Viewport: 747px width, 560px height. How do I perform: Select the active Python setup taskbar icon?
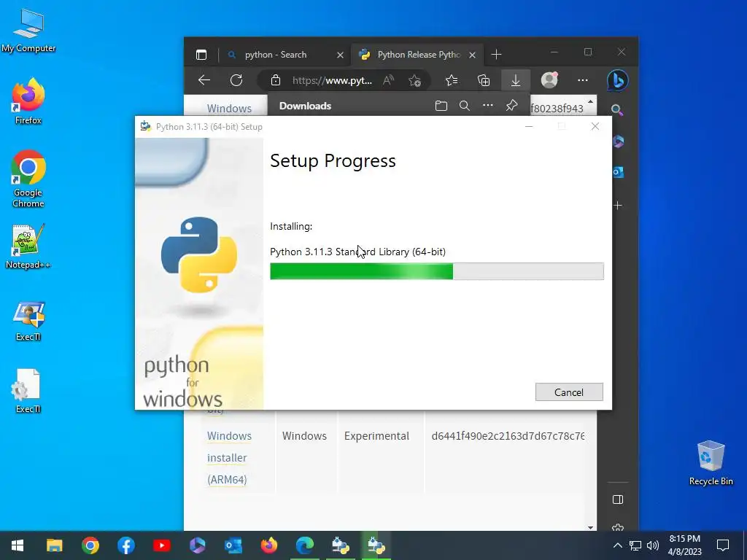(376, 545)
